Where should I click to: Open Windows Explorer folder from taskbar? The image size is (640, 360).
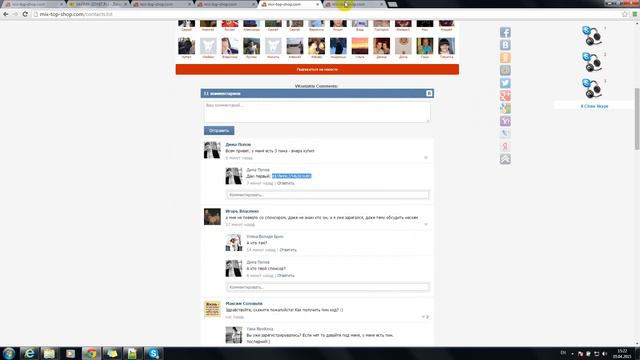(49, 353)
